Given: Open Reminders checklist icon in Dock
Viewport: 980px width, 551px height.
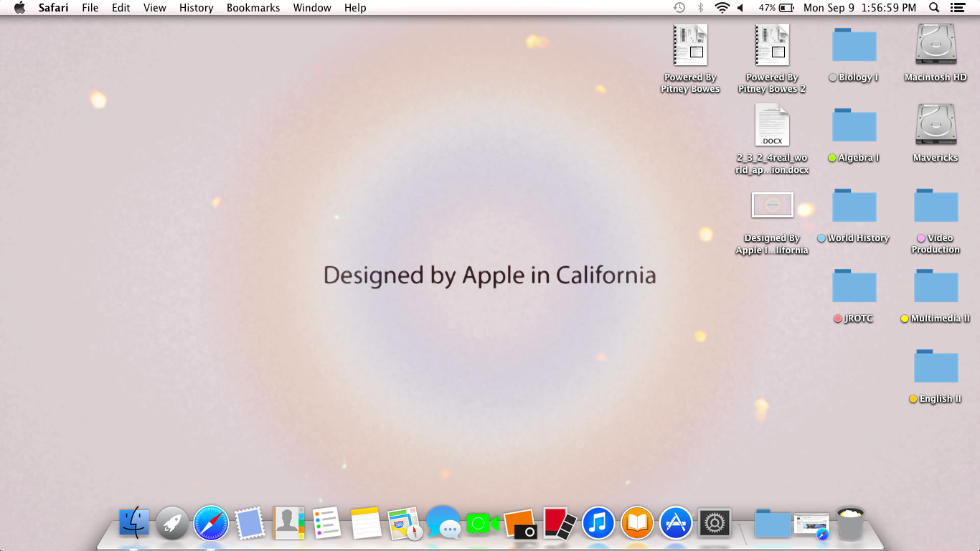Looking at the screenshot, I should [327, 524].
